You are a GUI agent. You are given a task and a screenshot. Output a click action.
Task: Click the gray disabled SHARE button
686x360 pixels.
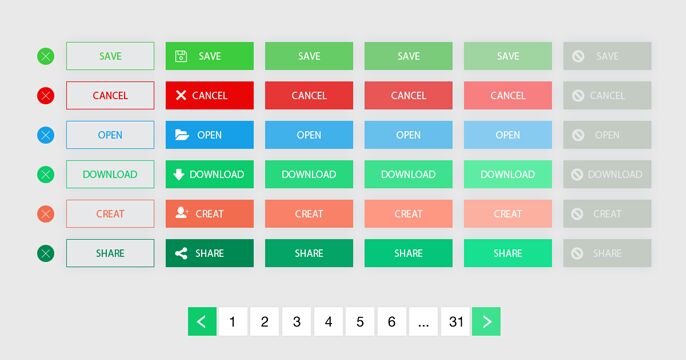(607, 253)
